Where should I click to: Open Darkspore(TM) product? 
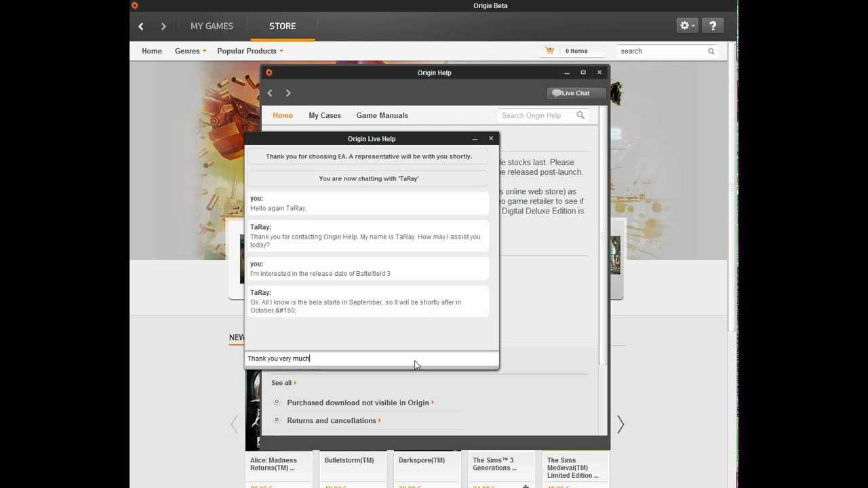pos(422,460)
